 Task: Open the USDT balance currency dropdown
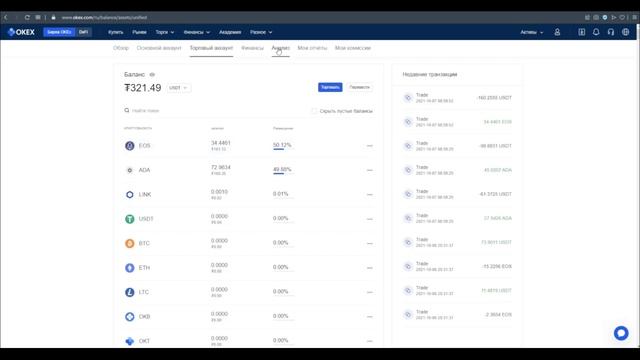178,88
